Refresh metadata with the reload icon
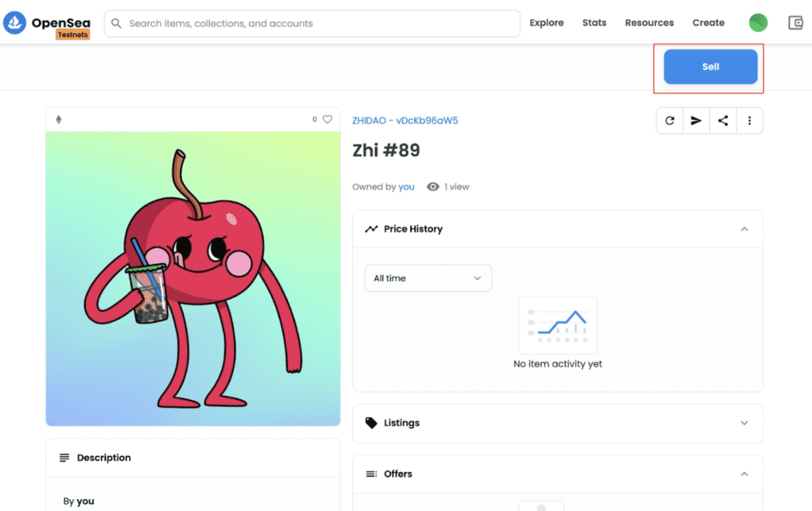Screen dimensions: 812x511 pyautogui.click(x=669, y=121)
